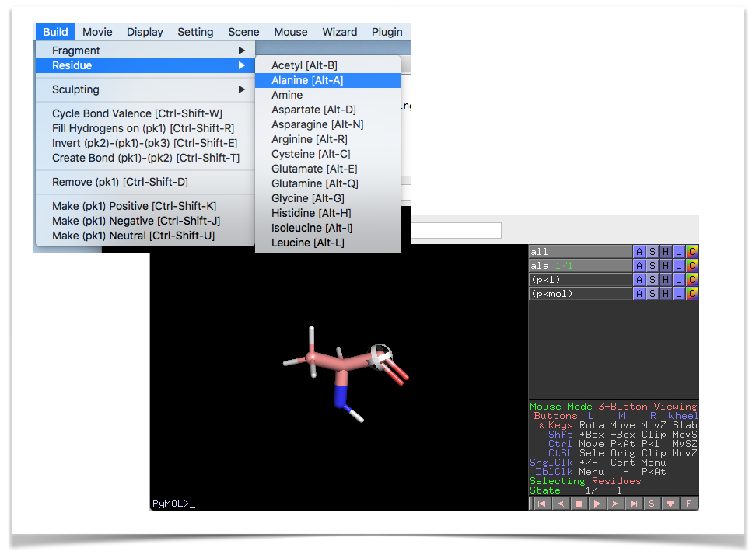Open the Plugin menu
756x555 pixels.
tap(387, 33)
